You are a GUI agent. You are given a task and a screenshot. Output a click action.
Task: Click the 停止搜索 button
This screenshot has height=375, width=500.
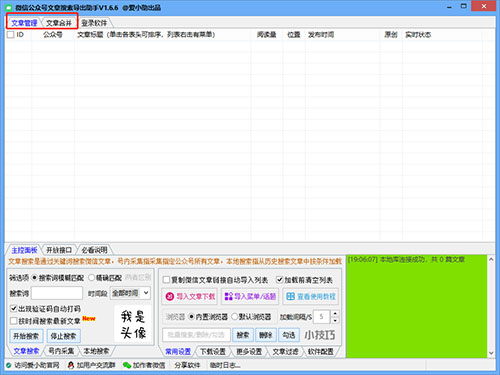(x=63, y=336)
